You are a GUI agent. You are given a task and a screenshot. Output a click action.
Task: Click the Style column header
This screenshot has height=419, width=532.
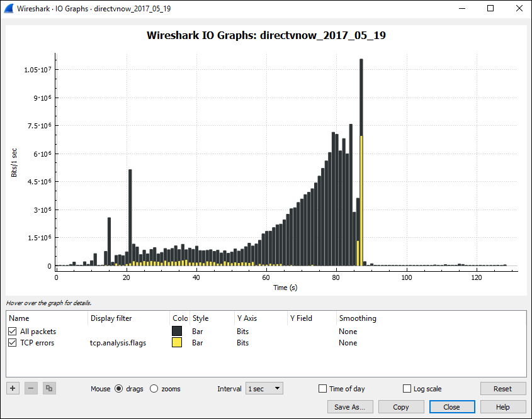[212, 318]
